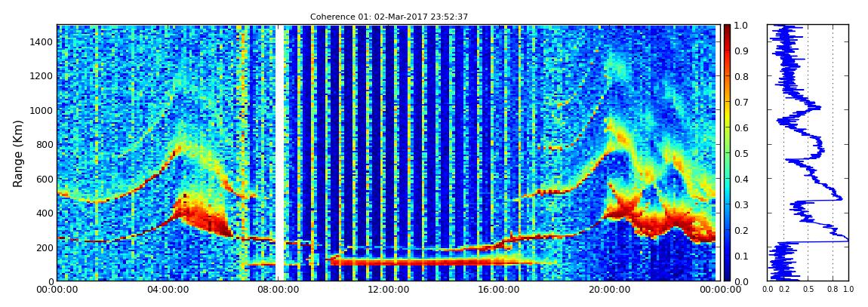Click the 400 range axis tick label
Viewport: 868px width, 307px height.
pos(44,213)
